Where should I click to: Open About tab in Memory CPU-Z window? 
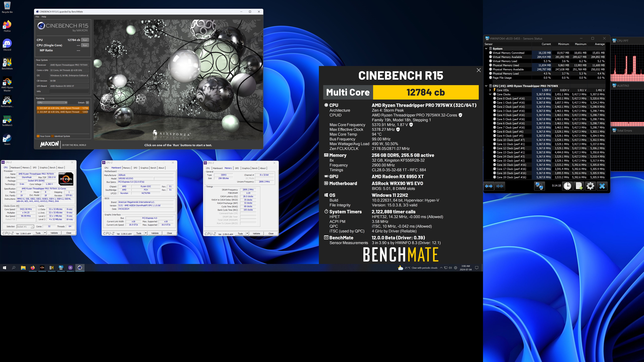pyautogui.click(x=263, y=168)
